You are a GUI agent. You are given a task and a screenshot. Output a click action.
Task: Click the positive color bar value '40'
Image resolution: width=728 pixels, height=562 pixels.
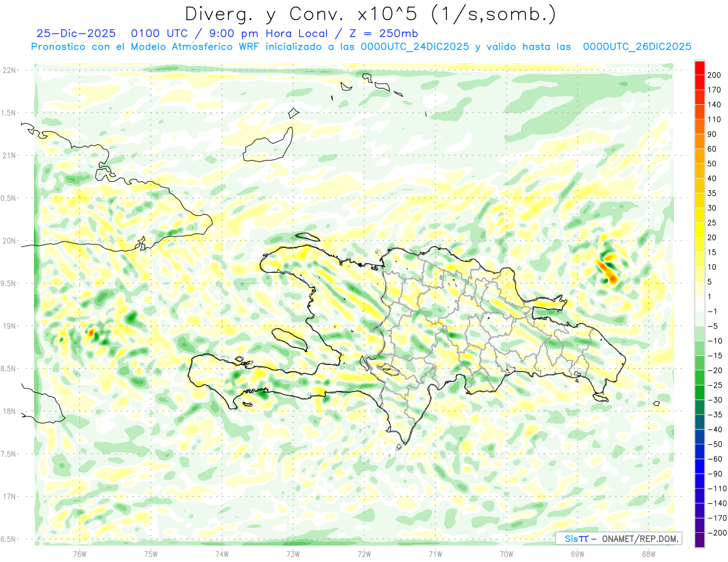tap(712, 178)
